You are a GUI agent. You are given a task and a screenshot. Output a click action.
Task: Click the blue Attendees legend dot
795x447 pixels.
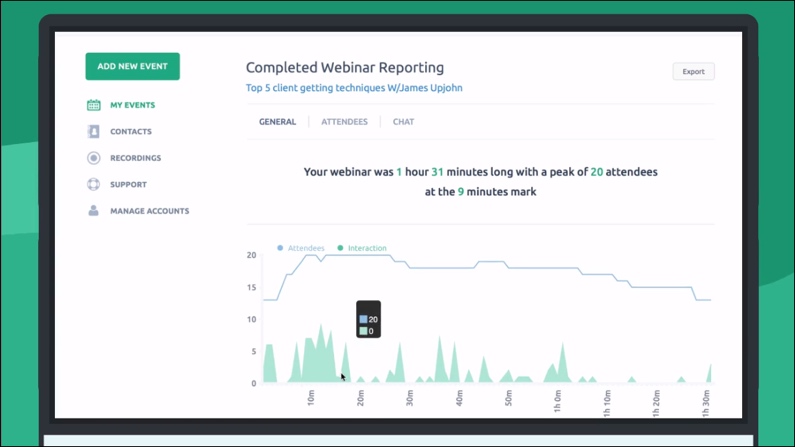[280, 248]
